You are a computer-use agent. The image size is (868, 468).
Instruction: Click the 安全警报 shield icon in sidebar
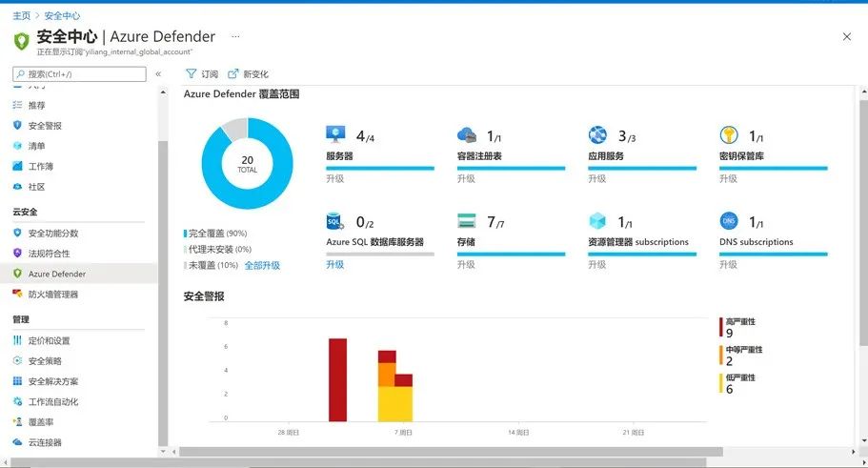click(x=18, y=125)
